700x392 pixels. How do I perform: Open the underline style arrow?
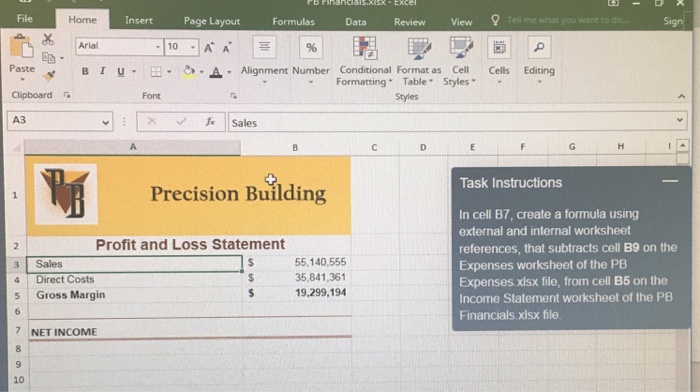133,71
